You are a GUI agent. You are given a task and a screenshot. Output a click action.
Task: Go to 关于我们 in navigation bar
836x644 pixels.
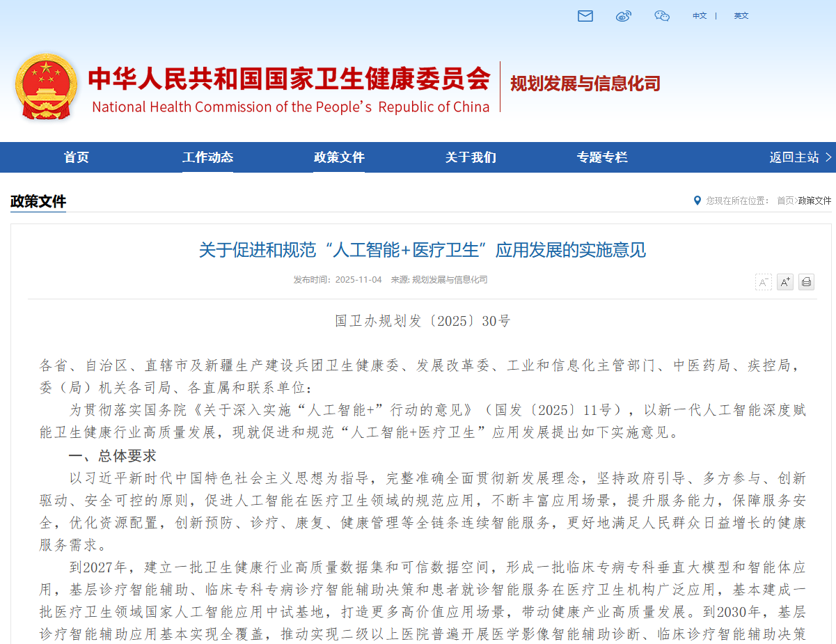tap(471, 157)
